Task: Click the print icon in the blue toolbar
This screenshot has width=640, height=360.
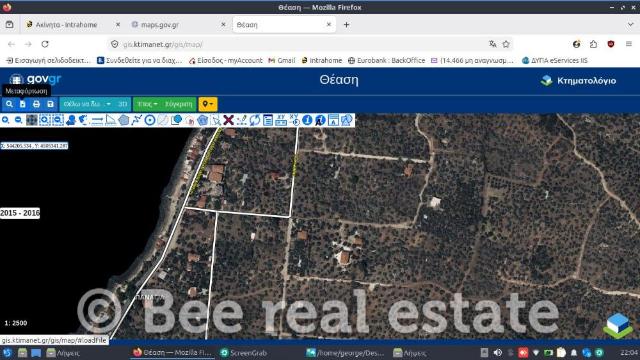Action: 36,104
